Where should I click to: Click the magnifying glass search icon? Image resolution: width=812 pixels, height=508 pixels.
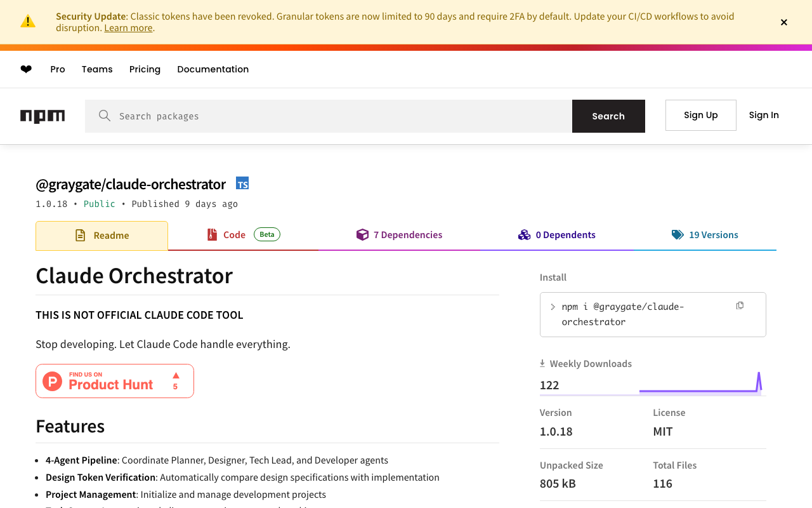105,116
